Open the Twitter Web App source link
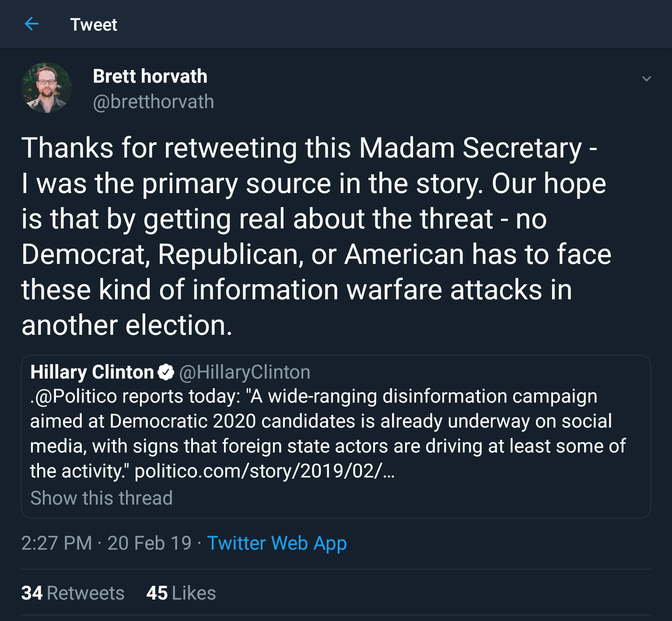This screenshot has height=621, width=672. click(x=276, y=543)
